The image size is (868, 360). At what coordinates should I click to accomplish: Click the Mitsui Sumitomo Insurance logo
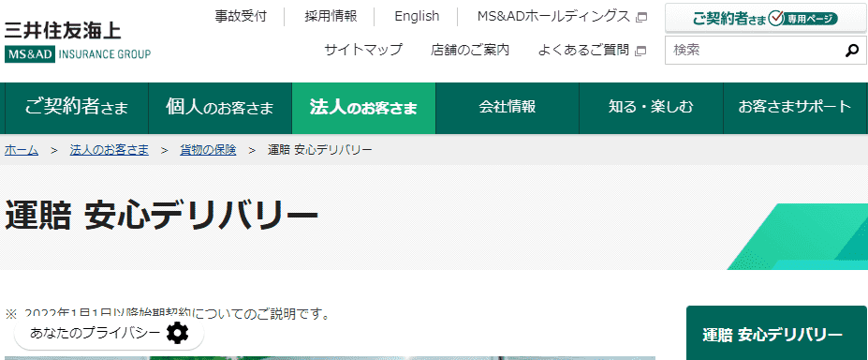tap(78, 42)
